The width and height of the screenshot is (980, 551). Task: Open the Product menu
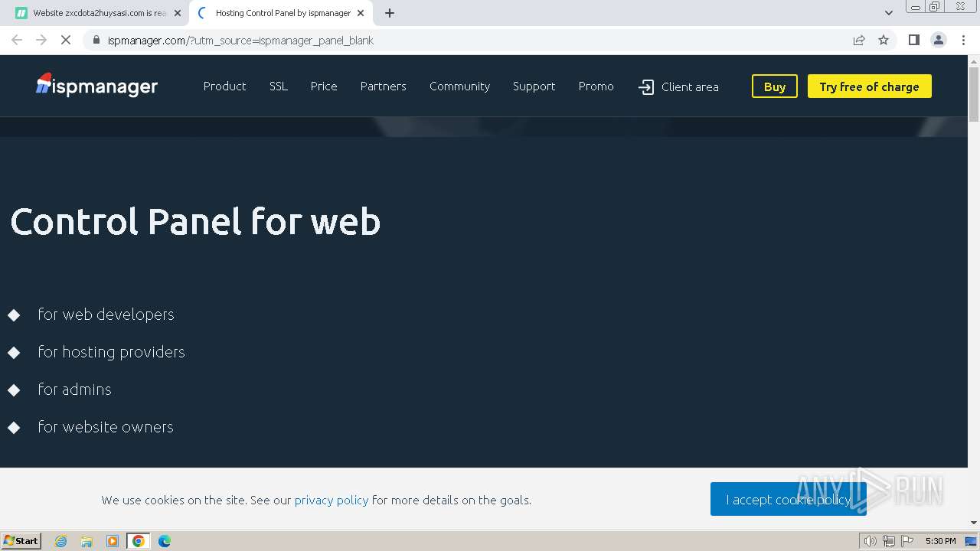pyautogui.click(x=224, y=86)
